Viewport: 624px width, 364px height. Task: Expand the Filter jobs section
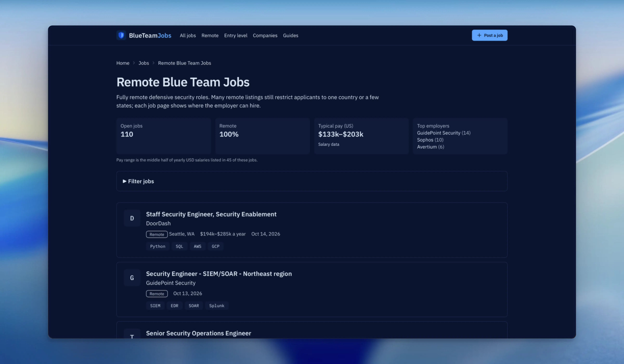pos(312,181)
